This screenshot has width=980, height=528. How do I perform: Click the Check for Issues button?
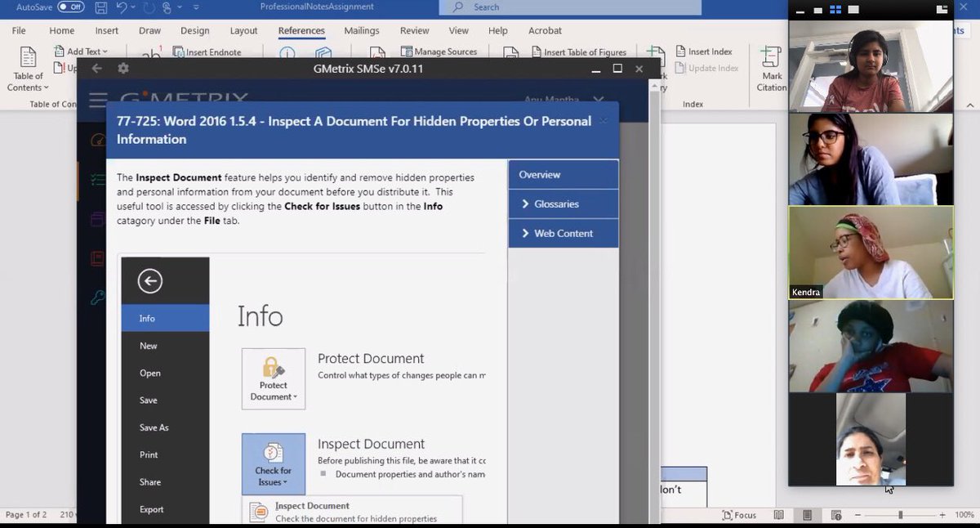[274, 463]
